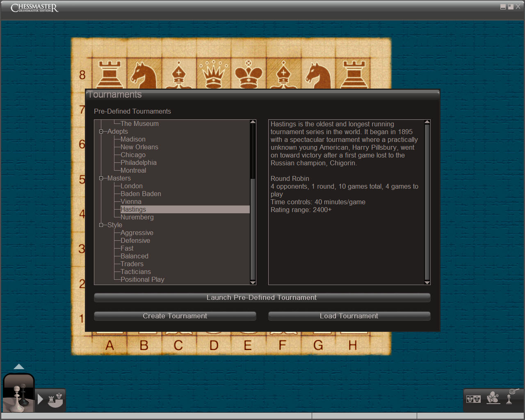The image size is (525, 420).
Task: Click the rook and king bowl icon
Action: 55,400
